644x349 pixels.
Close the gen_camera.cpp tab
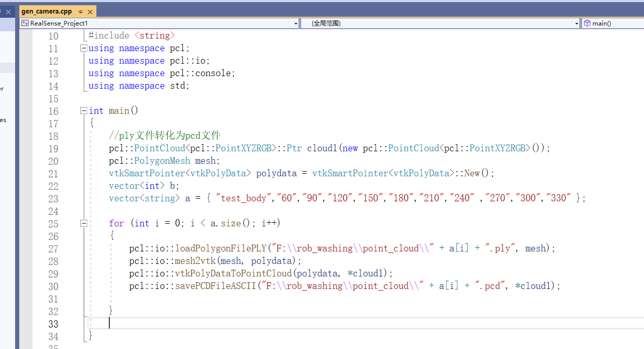90,11
